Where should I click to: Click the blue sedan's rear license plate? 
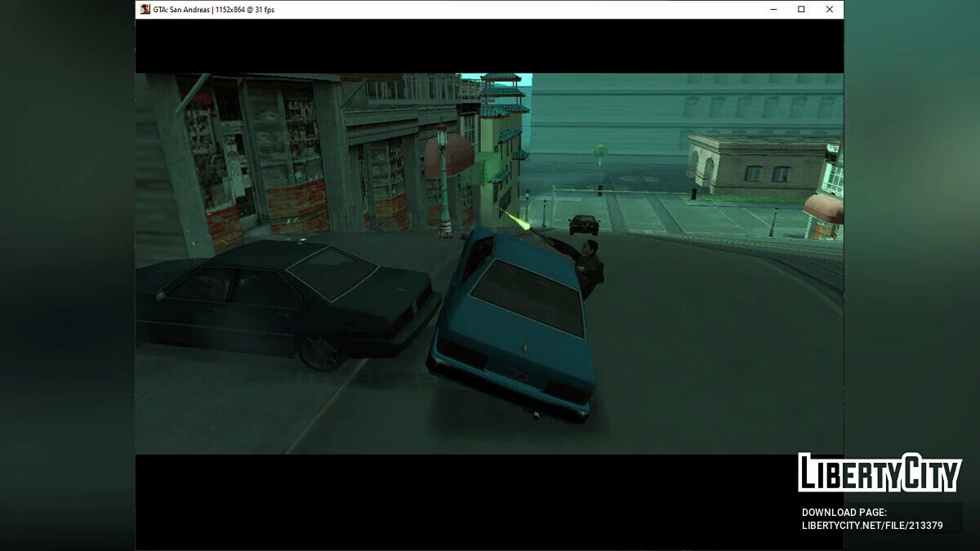coord(514,373)
